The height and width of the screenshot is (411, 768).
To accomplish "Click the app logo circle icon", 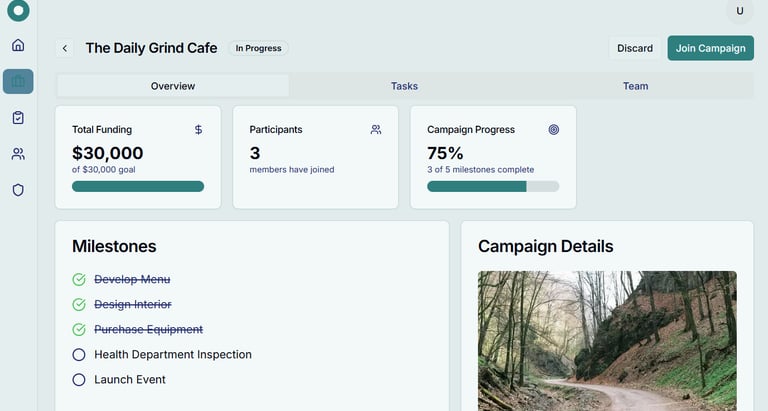I will [18, 11].
